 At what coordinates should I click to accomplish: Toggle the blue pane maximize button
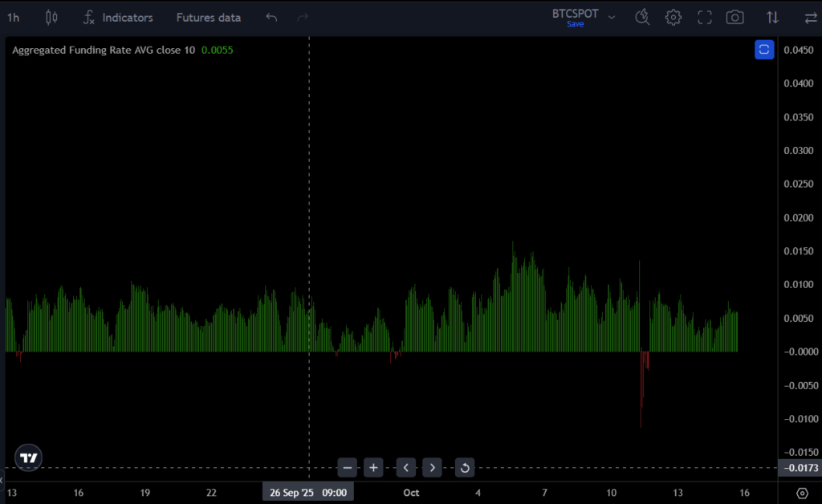pos(763,50)
